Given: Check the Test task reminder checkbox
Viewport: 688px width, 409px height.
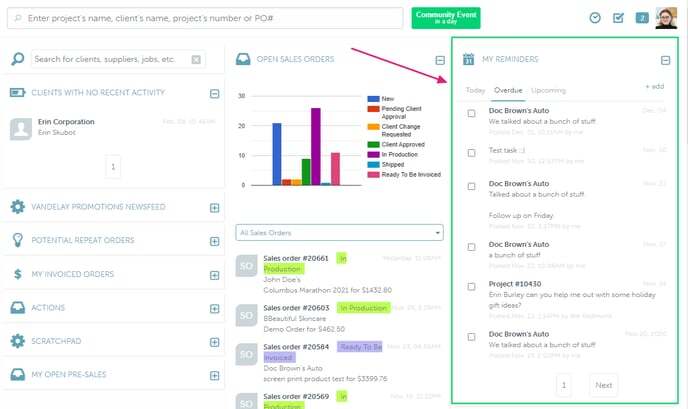Looking at the screenshot, I should [472, 152].
